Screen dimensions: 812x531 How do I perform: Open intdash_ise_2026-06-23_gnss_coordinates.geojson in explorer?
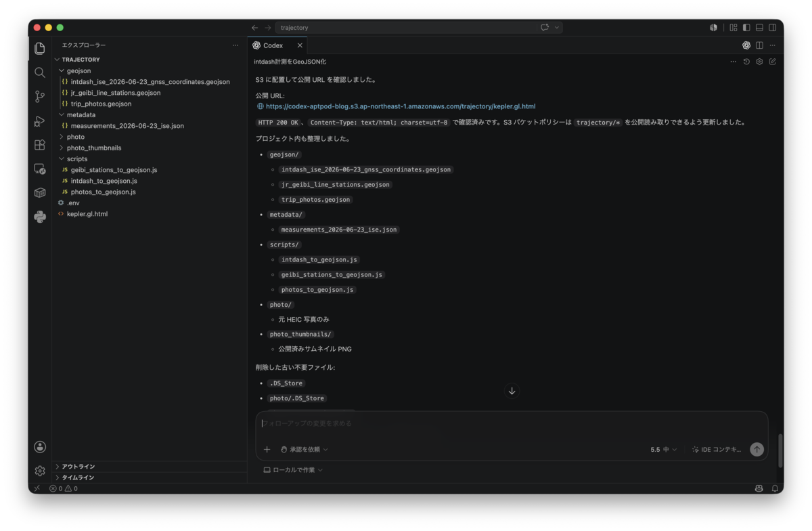150,82
